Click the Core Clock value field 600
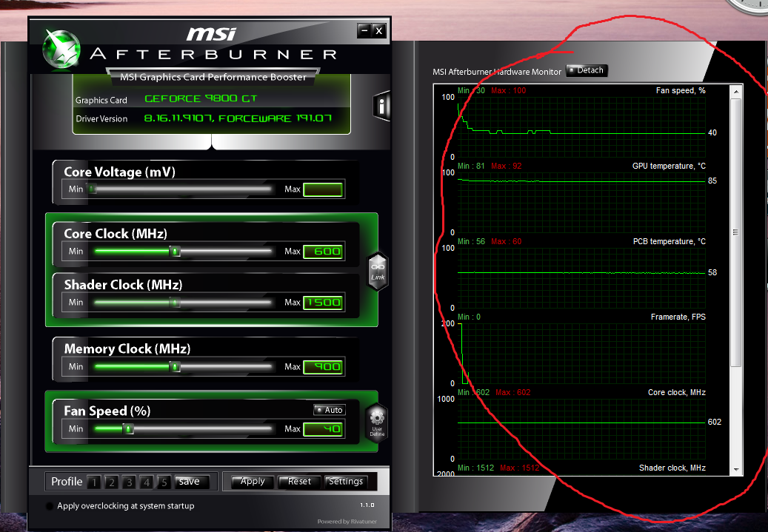The image size is (768, 532). 323,252
